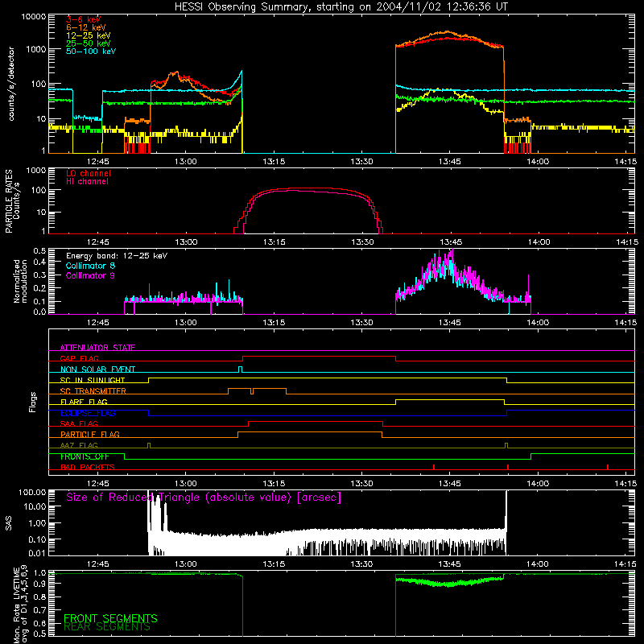The width and height of the screenshot is (644, 644).
Task: Click the SAA_FLAG label
Action: click(x=79, y=423)
